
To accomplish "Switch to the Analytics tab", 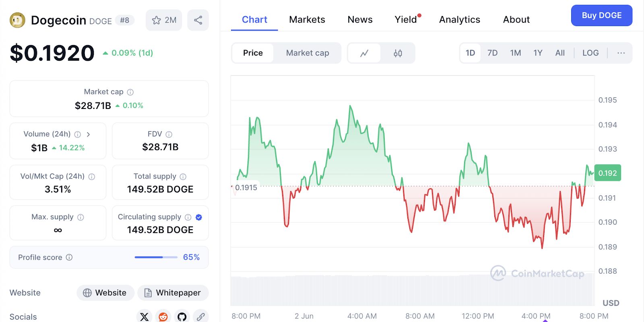I will pos(460,20).
